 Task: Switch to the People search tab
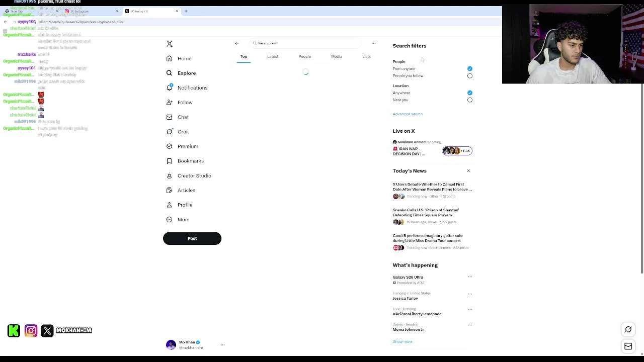tap(304, 56)
